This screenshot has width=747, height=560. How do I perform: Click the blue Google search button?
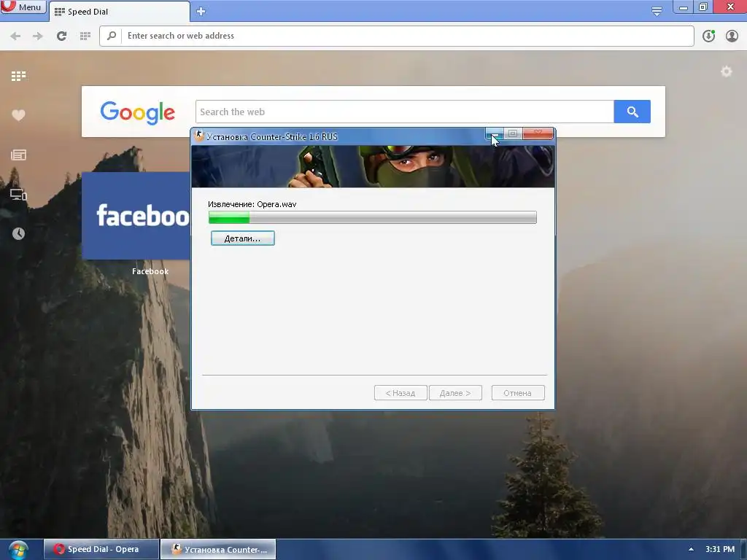[x=632, y=112]
